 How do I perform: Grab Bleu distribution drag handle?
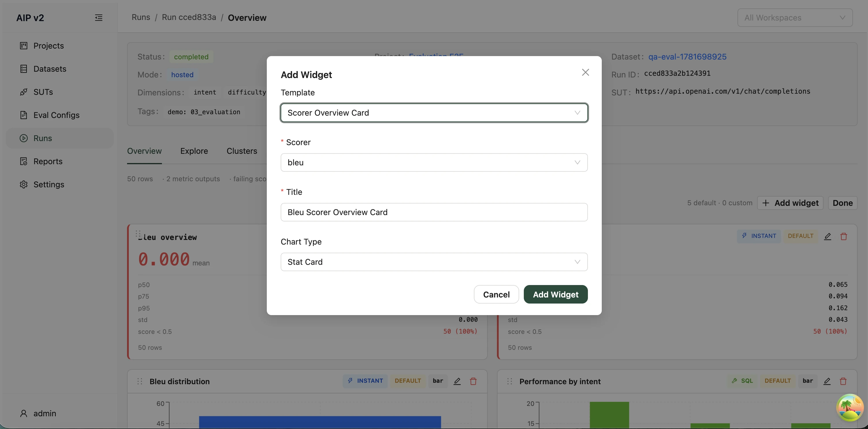(140, 381)
